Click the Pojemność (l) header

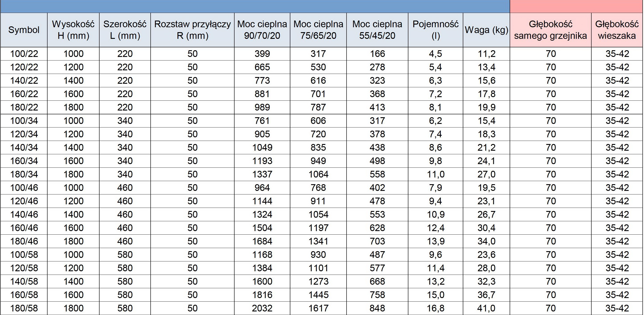coord(436,30)
